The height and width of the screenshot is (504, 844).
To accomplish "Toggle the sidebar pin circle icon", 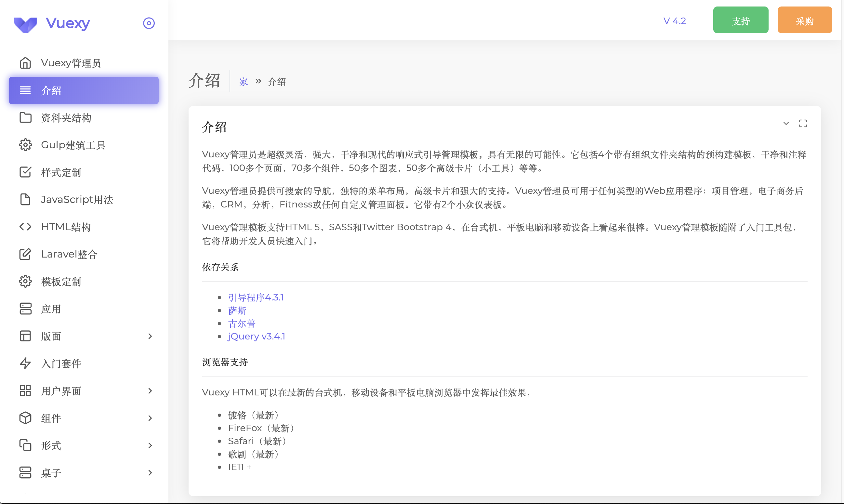I will [x=149, y=23].
